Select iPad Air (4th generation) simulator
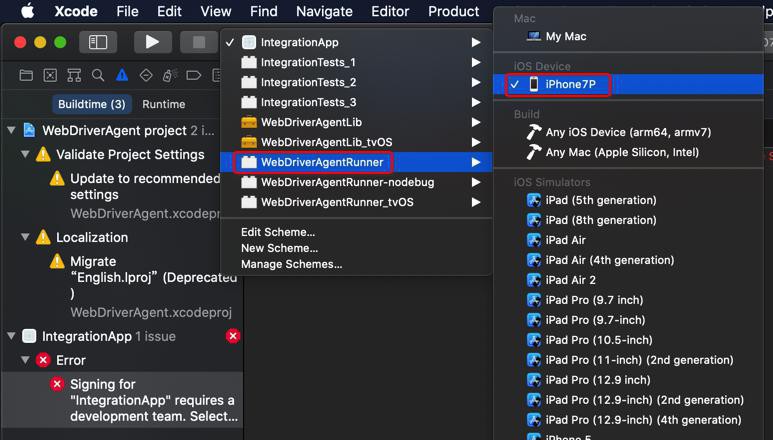Screen dimensions: 773x440 [629, 260]
